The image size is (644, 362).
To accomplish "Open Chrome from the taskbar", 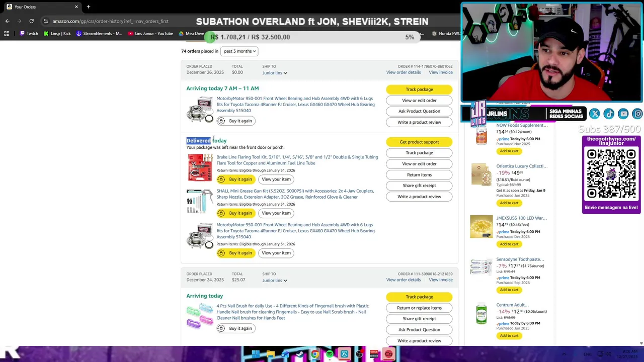I will pos(314,354).
